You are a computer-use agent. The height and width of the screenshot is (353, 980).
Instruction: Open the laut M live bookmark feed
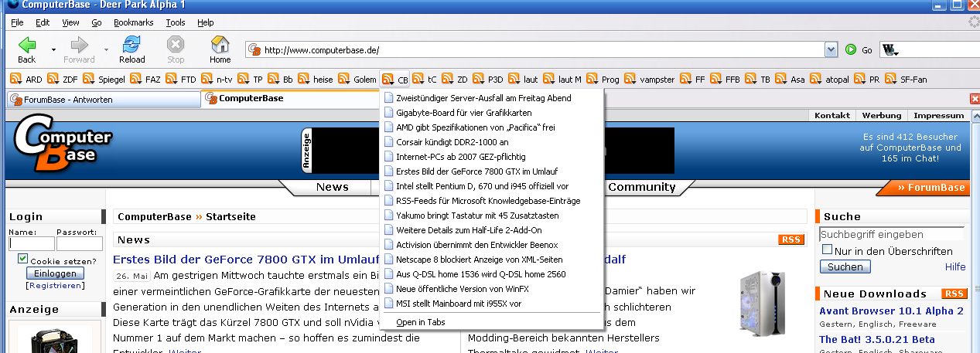pos(563,79)
